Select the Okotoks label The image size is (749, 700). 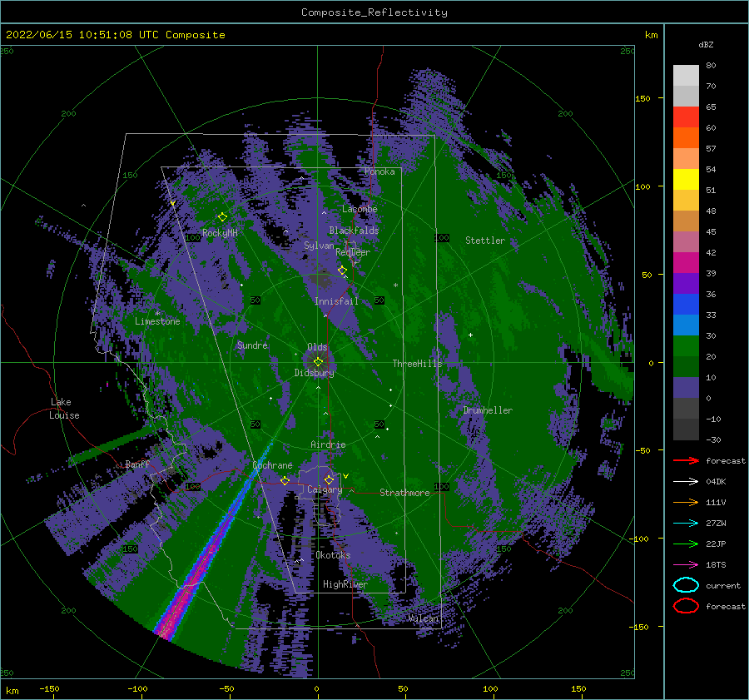coord(333,555)
